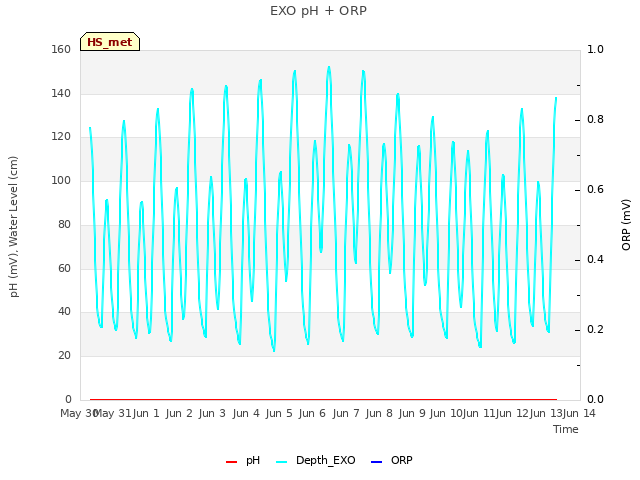This screenshot has width=640, height=480.
Task: Click the 0.2 right axis tick label
Action: click(595, 330)
